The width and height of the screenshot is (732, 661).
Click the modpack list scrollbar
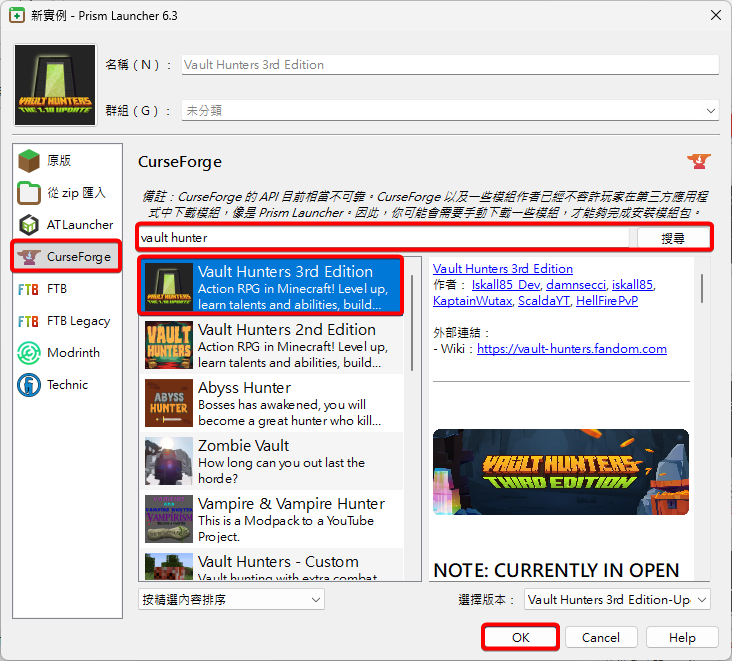(412, 323)
